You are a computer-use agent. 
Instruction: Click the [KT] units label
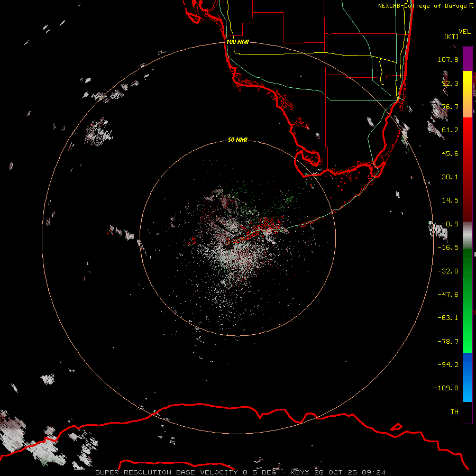(x=451, y=36)
